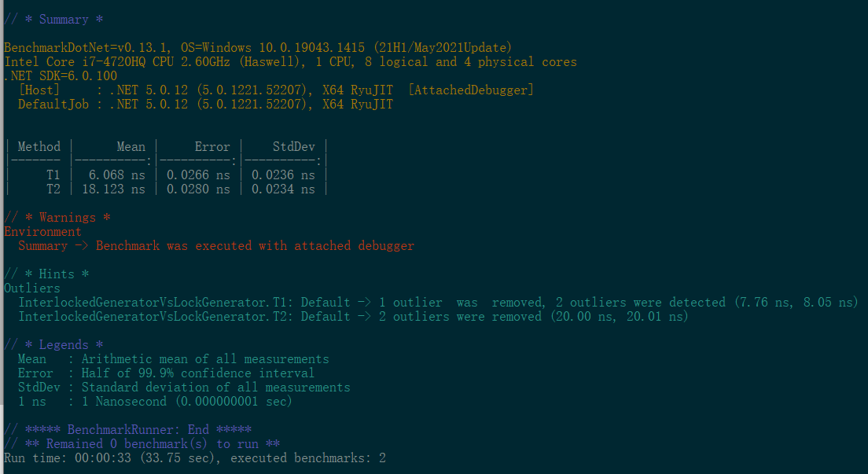
Task: Click the [AttachedDebugger] tag on Host line
Action: 471,90
